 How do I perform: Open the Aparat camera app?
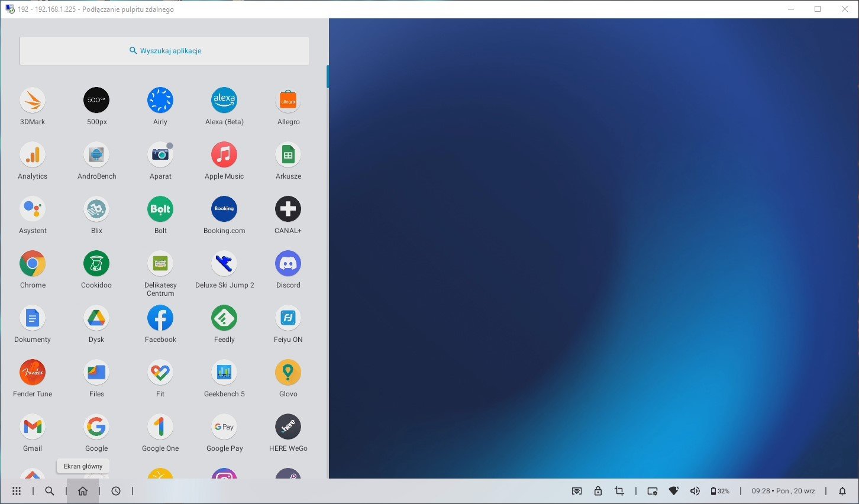point(160,154)
